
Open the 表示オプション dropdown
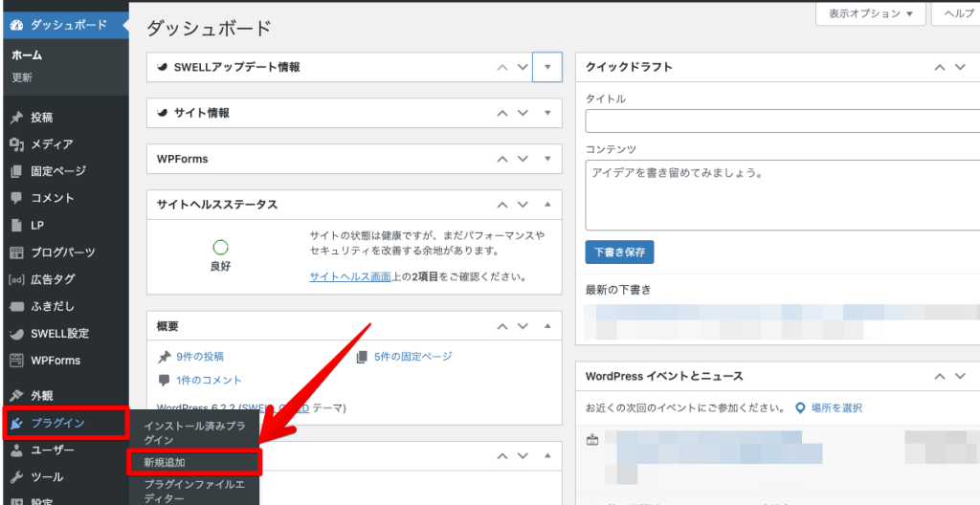point(871,13)
